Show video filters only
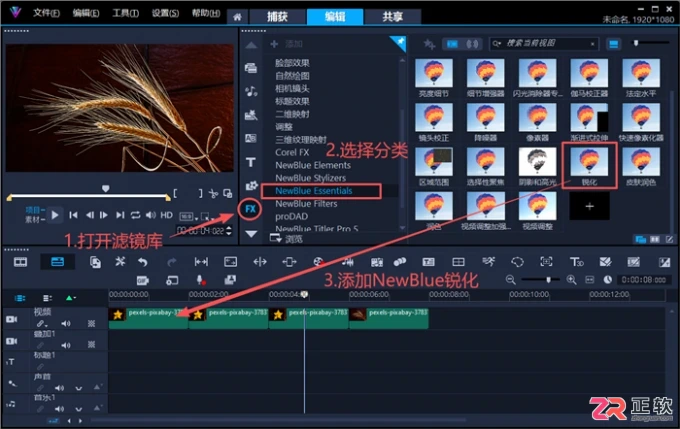 point(452,44)
